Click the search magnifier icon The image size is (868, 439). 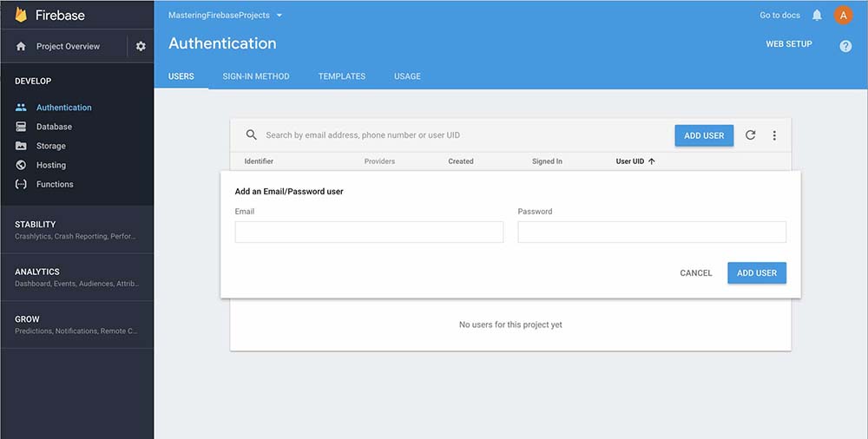coord(252,135)
